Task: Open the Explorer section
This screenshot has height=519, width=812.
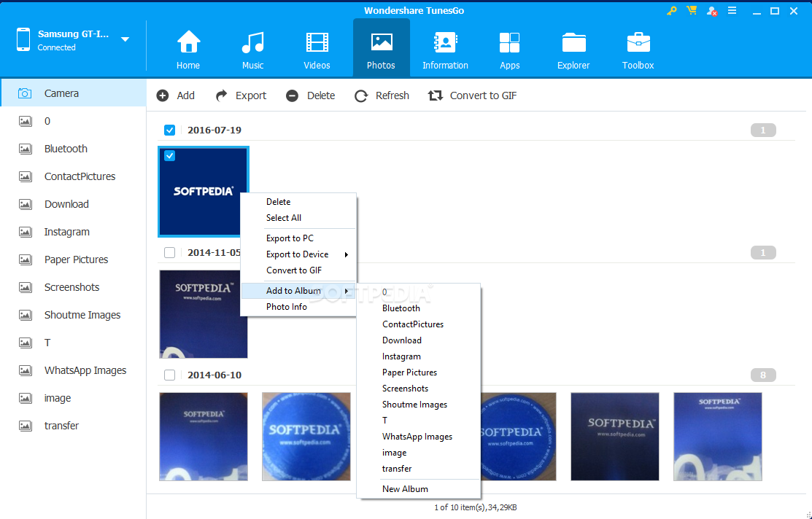Action: coord(573,49)
